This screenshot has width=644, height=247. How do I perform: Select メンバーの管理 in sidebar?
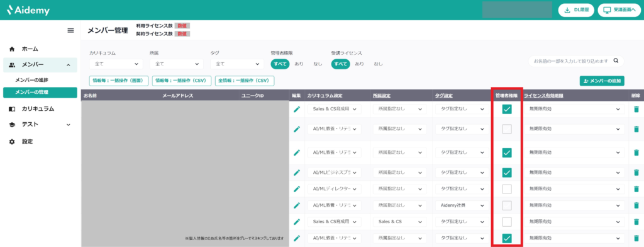(40, 92)
